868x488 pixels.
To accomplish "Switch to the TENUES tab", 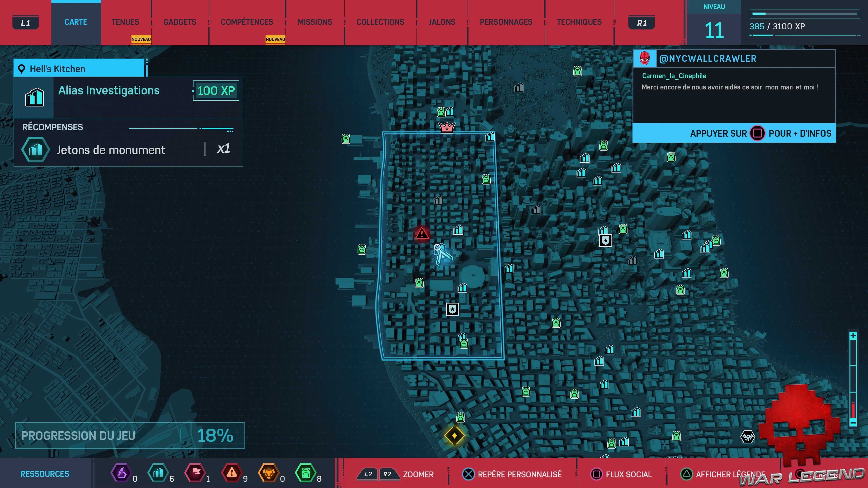I will (125, 22).
